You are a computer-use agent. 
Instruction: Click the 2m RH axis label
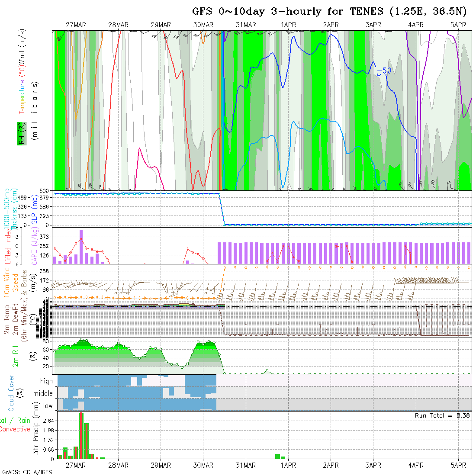point(15,356)
